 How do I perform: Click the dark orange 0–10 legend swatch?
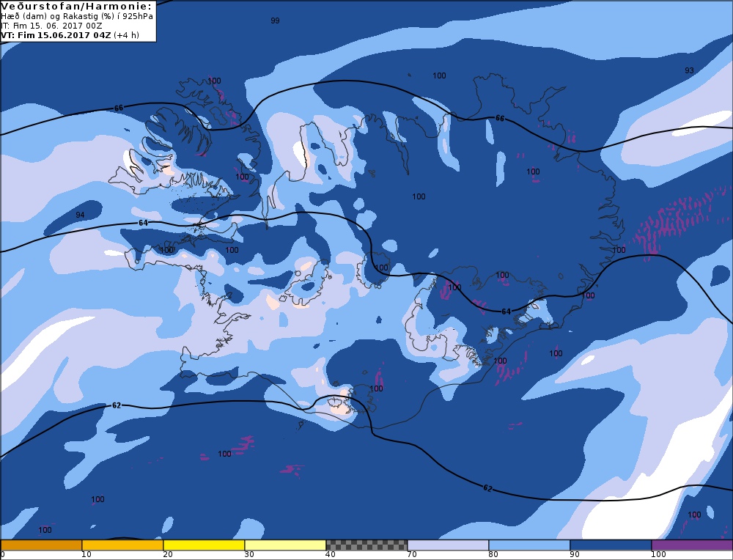click(41, 545)
